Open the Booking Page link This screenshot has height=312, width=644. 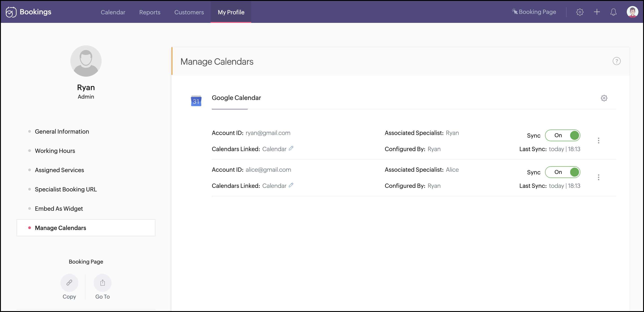pyautogui.click(x=534, y=12)
